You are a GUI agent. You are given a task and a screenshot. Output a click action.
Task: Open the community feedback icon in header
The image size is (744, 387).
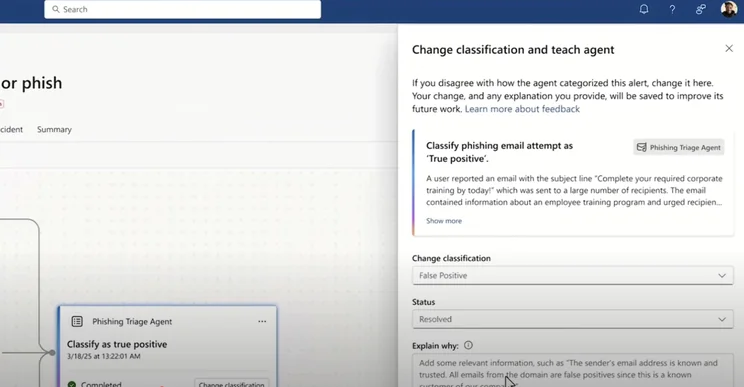point(700,9)
